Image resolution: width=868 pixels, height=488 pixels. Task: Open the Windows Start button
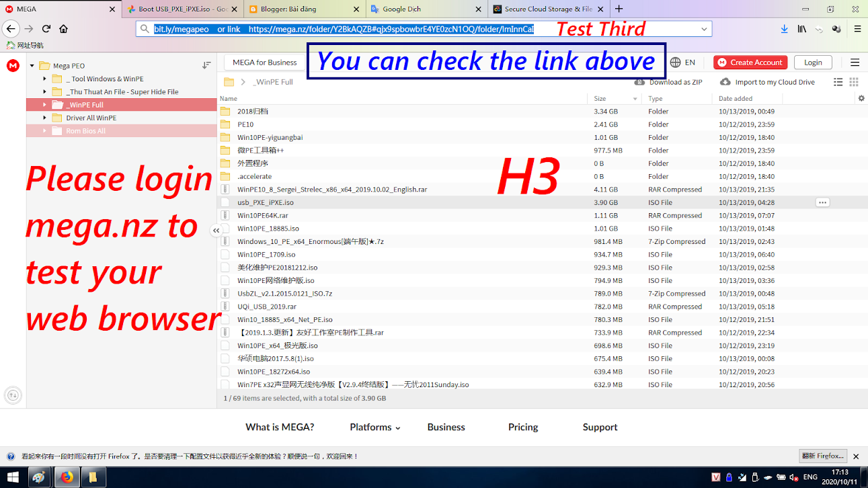(13, 478)
